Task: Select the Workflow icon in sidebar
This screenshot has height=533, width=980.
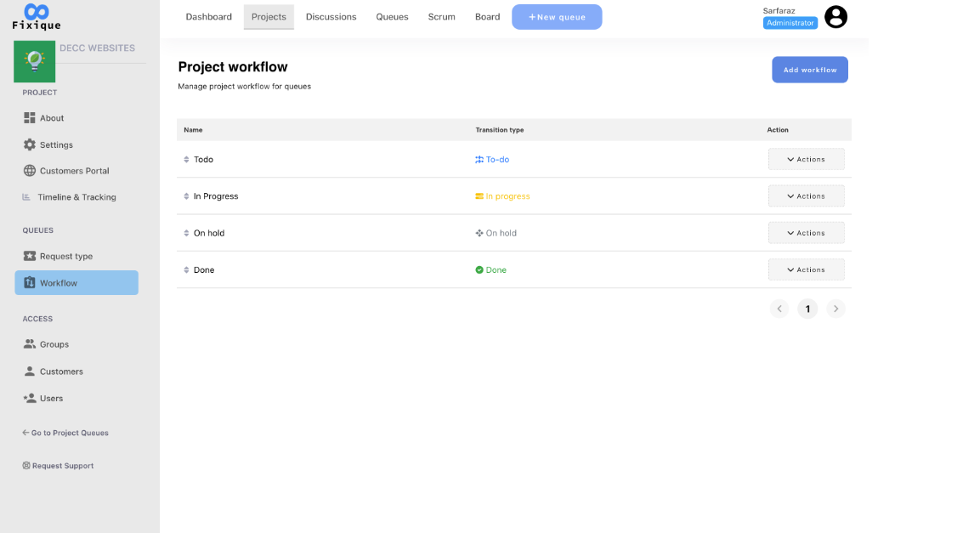Action: tap(30, 282)
